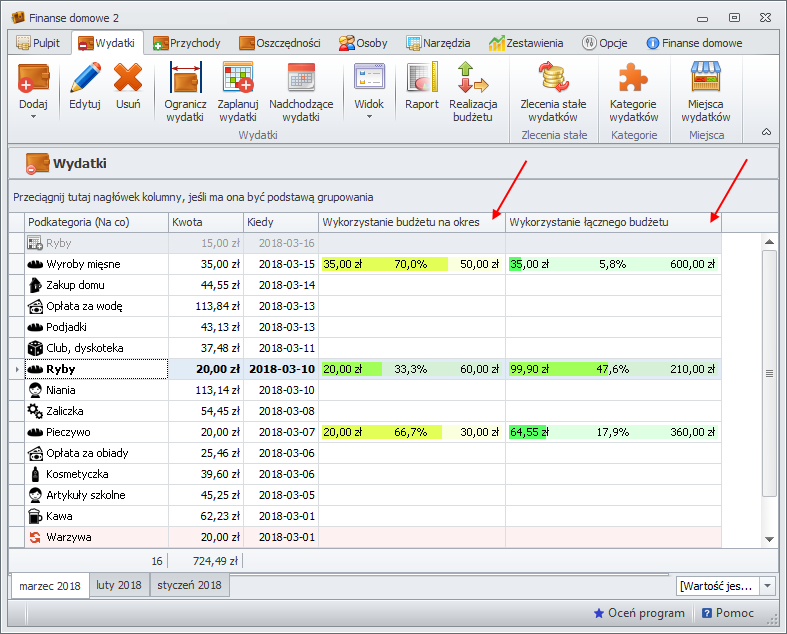Viewport: 787px width, 634px height.
Task: Open Zlecenia stałe wydatków
Action: (553, 78)
